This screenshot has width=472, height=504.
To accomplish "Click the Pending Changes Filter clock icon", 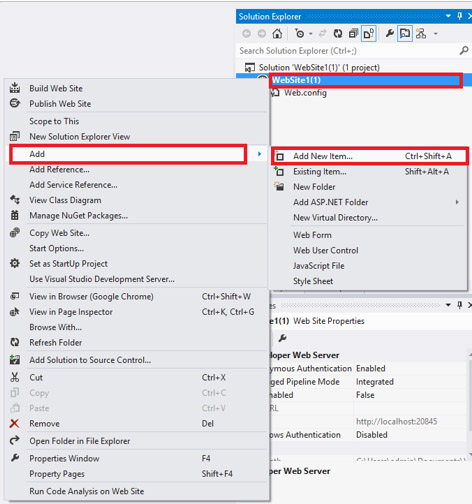I will pos(299,34).
